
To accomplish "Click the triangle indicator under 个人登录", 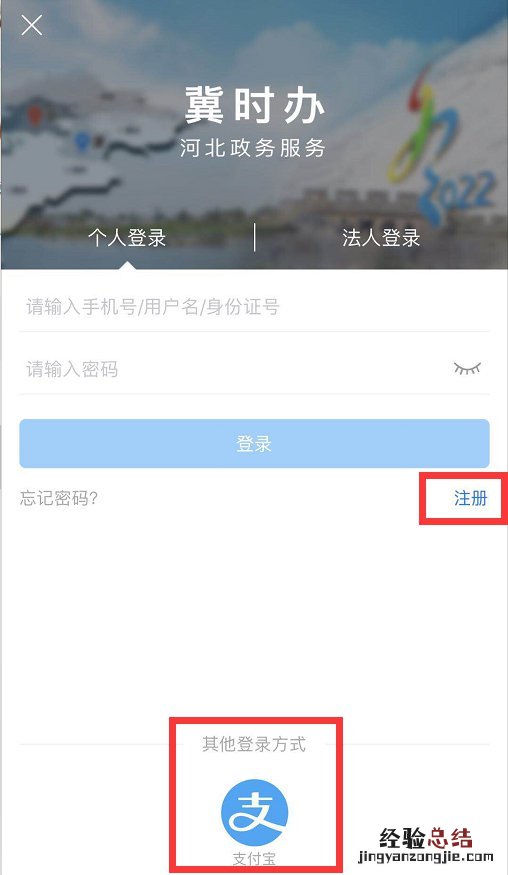I will (127, 265).
